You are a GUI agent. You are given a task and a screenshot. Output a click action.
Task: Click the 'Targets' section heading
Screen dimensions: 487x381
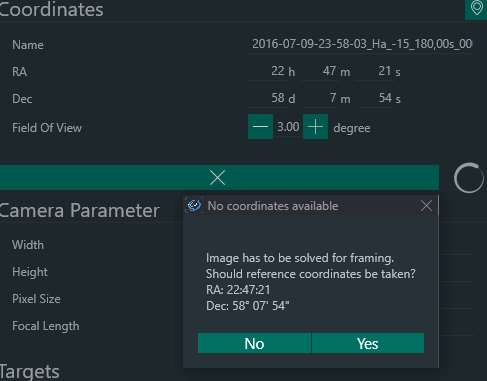(30, 371)
